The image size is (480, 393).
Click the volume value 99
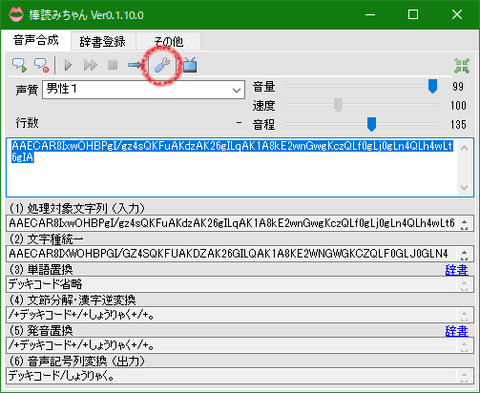coord(458,87)
